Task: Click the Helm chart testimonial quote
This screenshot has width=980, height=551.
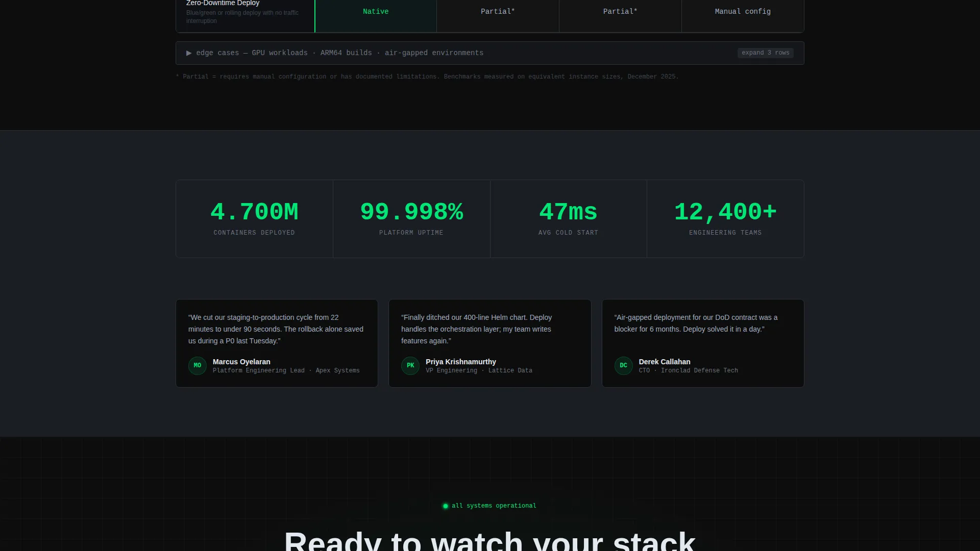Action: pos(477,329)
